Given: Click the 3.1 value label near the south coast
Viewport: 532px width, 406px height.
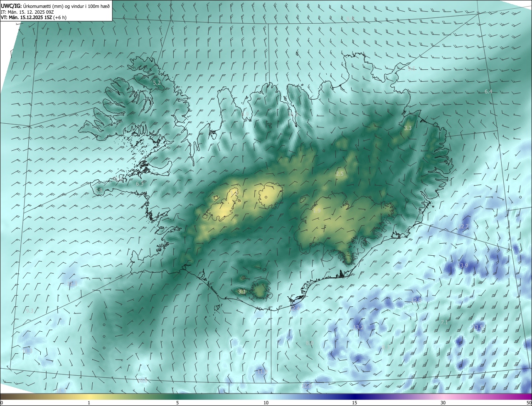Looking at the screenshot, I should 241,291.
